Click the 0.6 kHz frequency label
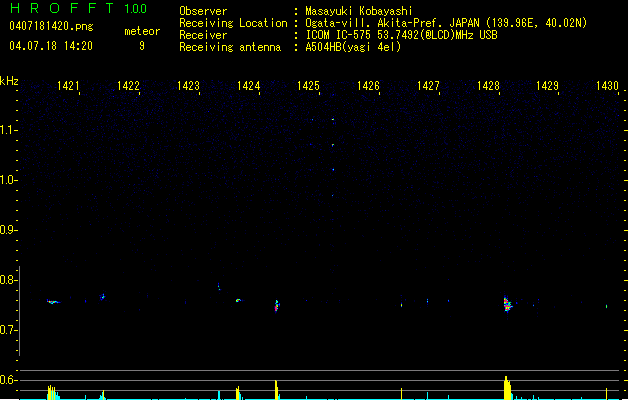The height and width of the screenshot is (400, 629). click(7, 380)
